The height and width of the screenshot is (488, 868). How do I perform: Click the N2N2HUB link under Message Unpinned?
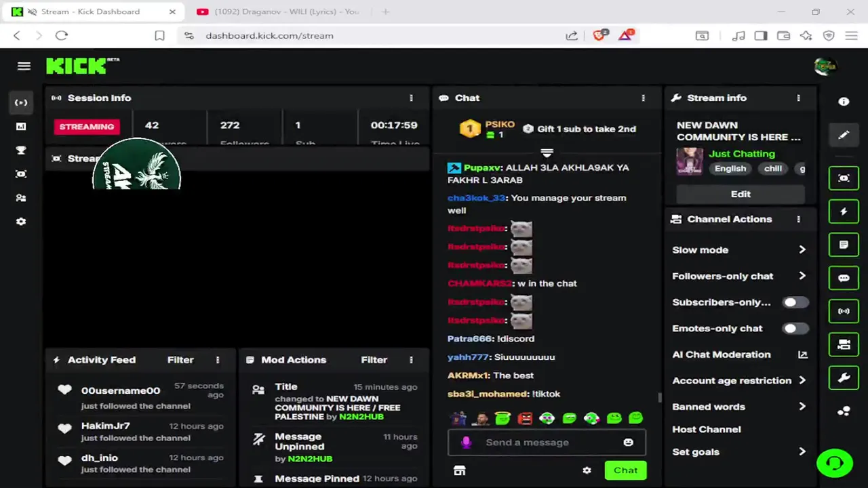pyautogui.click(x=309, y=459)
